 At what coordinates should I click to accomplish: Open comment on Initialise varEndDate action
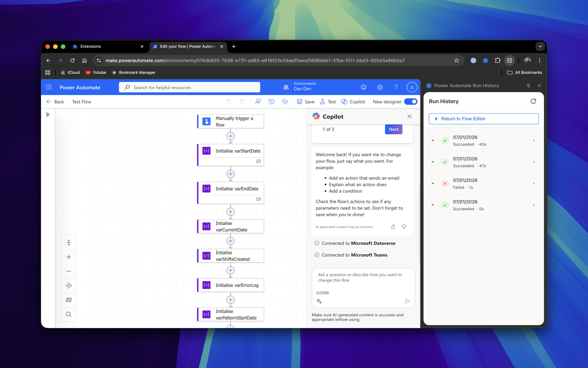pos(259,199)
